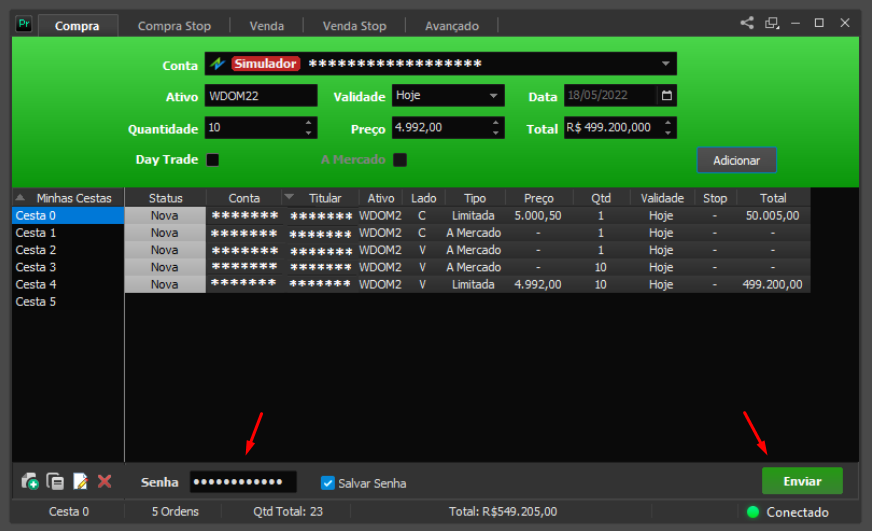Toggle the A Mercado checkbox

400,160
